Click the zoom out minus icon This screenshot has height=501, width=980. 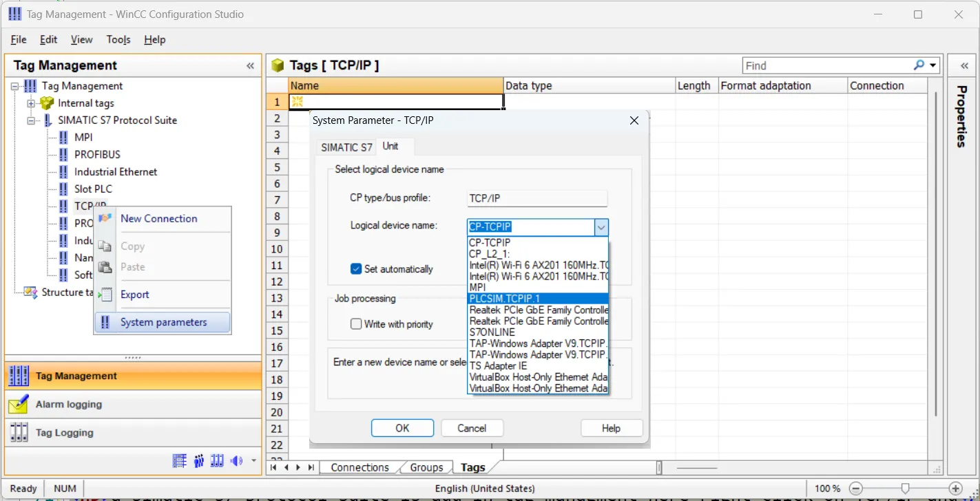point(855,489)
